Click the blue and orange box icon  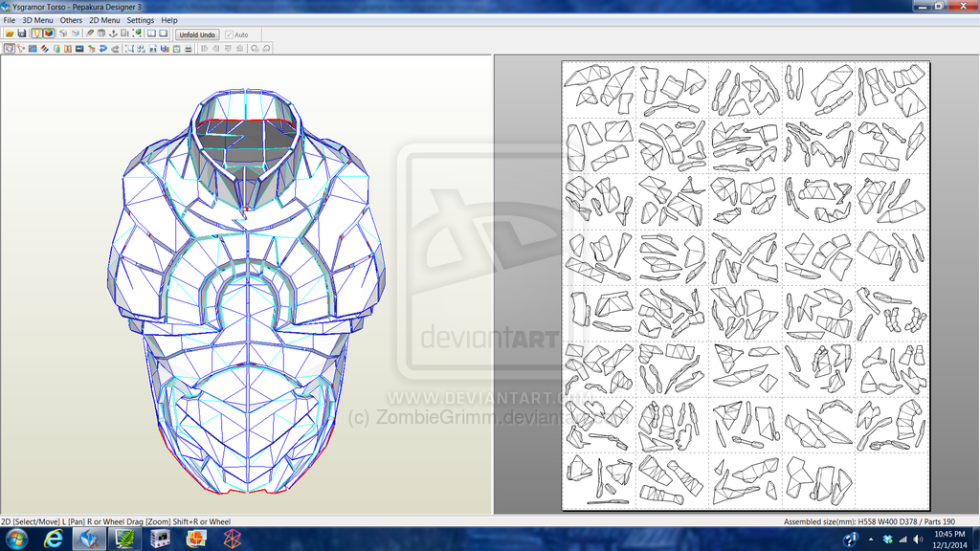pyautogui.click(x=75, y=33)
